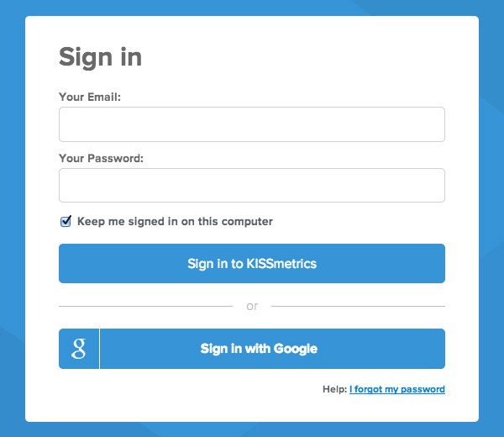Click the divider line right of "or"

pos(358,307)
